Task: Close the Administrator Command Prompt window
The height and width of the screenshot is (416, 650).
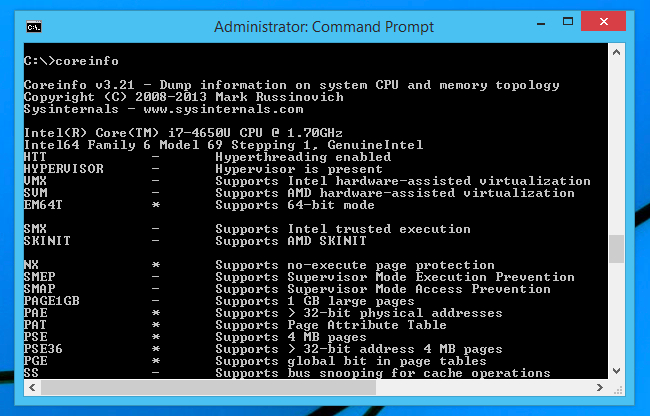Action: pos(604,22)
